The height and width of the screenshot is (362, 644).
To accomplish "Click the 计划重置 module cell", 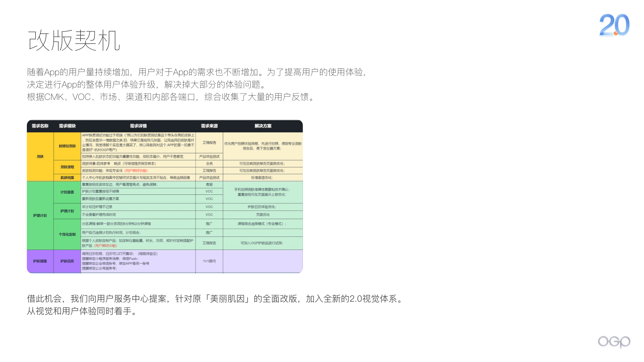I will point(67,192).
